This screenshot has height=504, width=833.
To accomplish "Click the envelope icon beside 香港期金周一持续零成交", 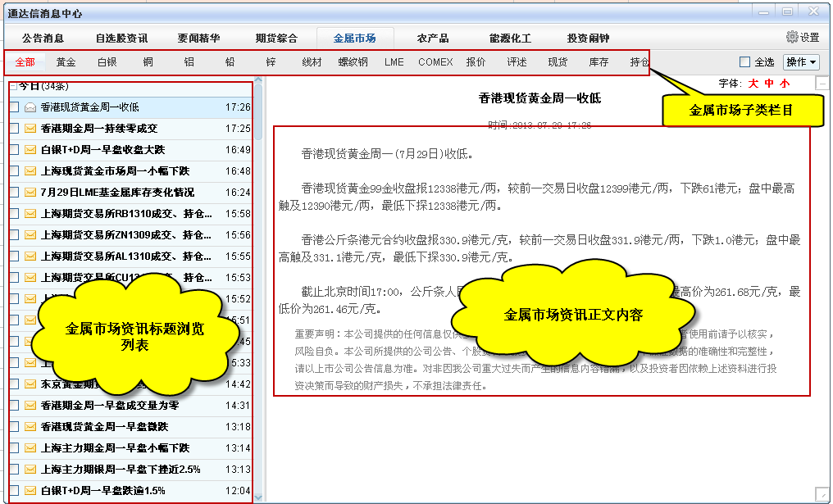I will 30,128.
